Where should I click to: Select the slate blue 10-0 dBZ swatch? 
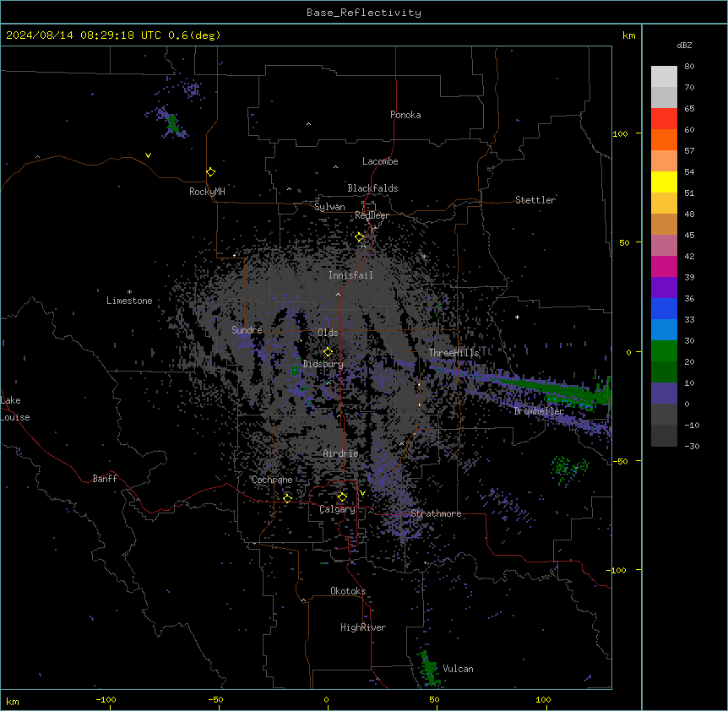pyautogui.click(x=664, y=393)
